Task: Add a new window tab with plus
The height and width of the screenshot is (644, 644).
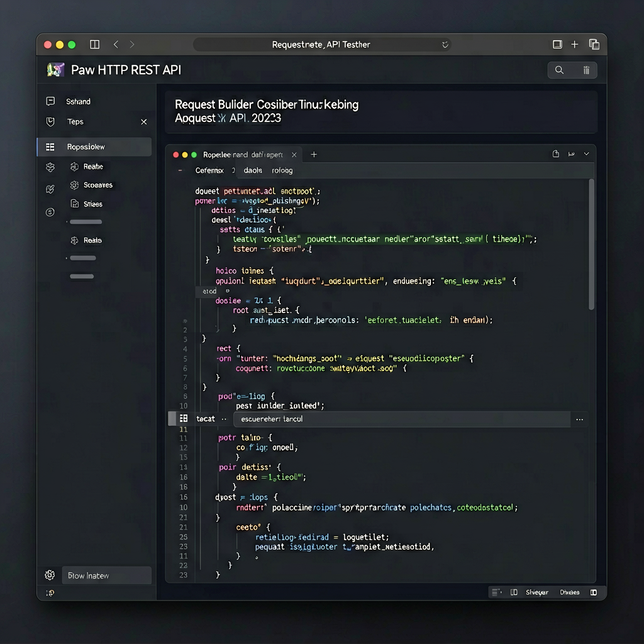Action: coord(575,45)
